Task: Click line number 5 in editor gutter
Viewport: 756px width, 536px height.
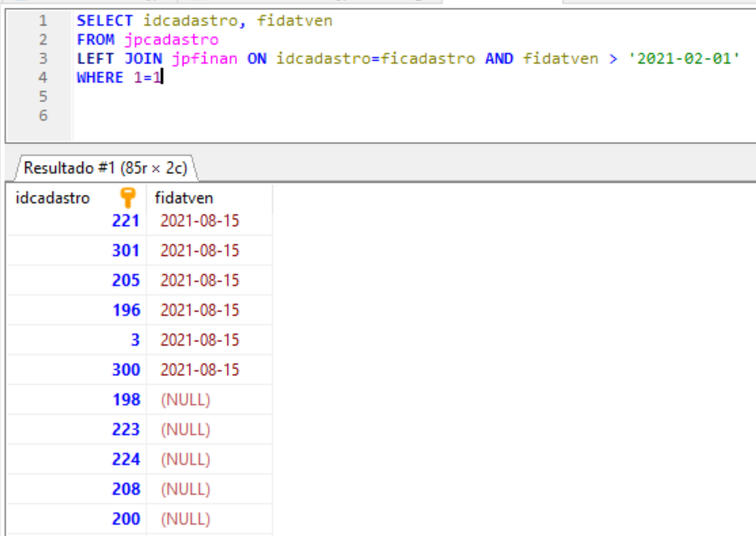Action: [43, 97]
